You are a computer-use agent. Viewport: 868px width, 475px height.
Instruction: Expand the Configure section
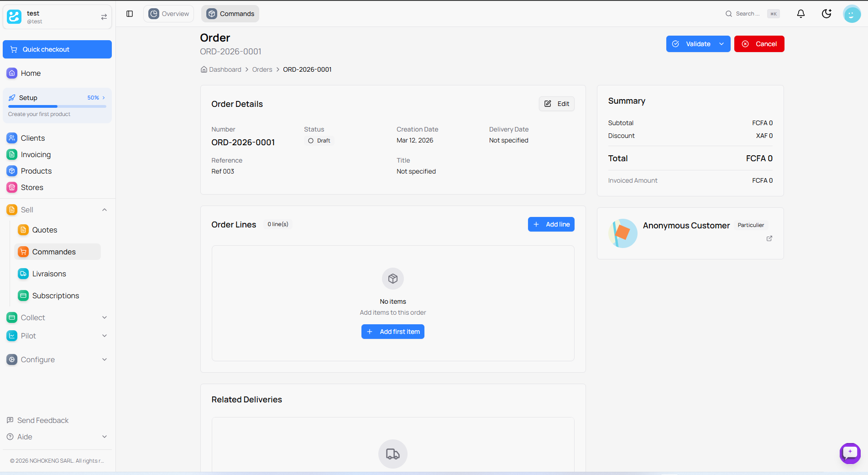[105, 359]
